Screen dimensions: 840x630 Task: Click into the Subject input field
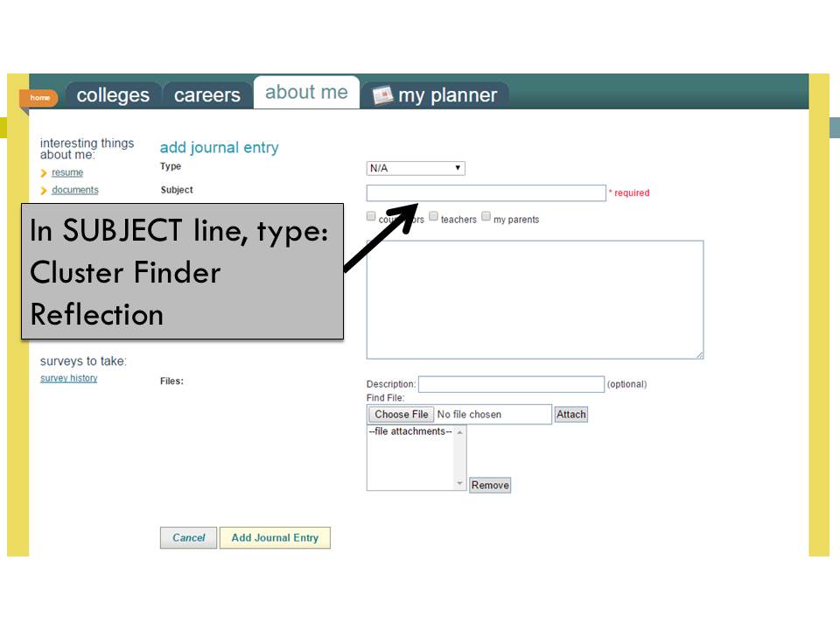486,193
